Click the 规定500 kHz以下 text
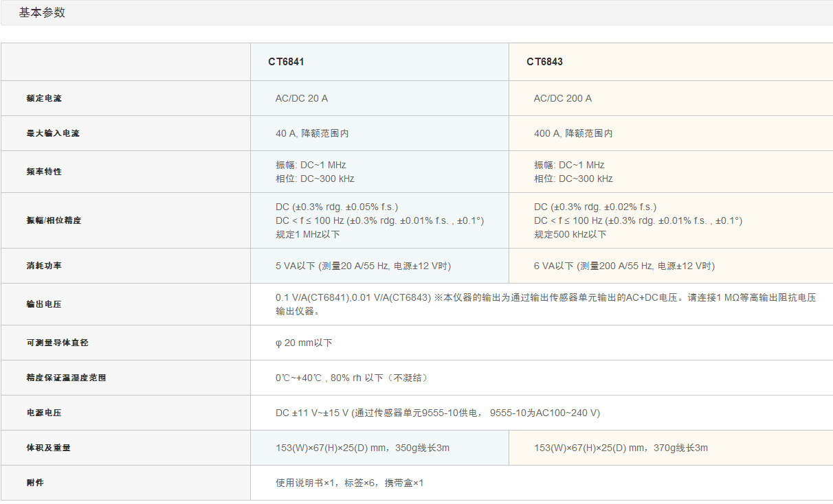The width and height of the screenshot is (833, 504). pos(570,234)
